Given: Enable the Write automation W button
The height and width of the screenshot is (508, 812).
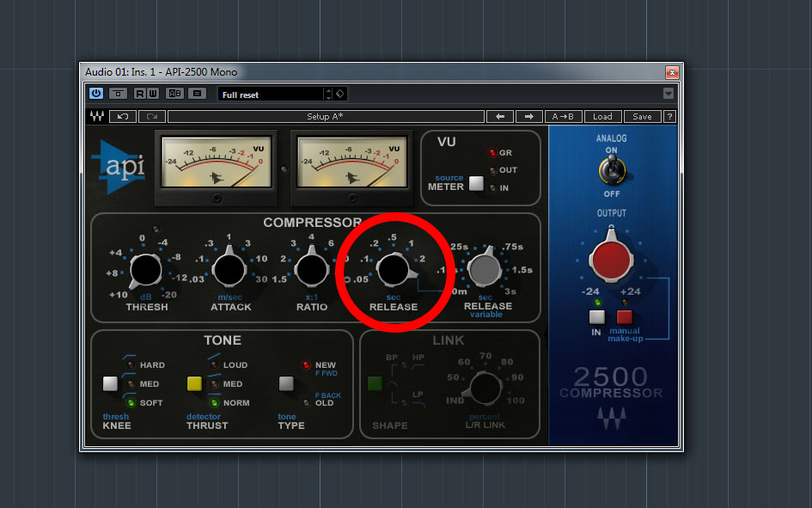Looking at the screenshot, I should point(153,93).
